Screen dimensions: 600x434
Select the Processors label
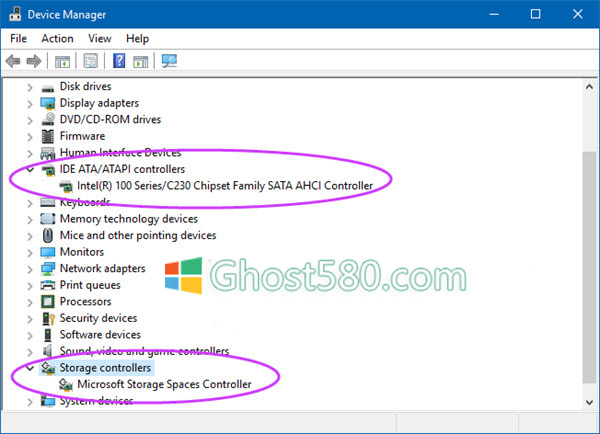click(x=85, y=302)
